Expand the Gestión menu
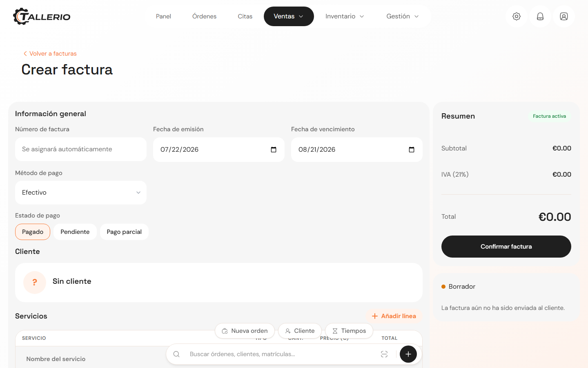This screenshot has width=588, height=368. (403, 16)
